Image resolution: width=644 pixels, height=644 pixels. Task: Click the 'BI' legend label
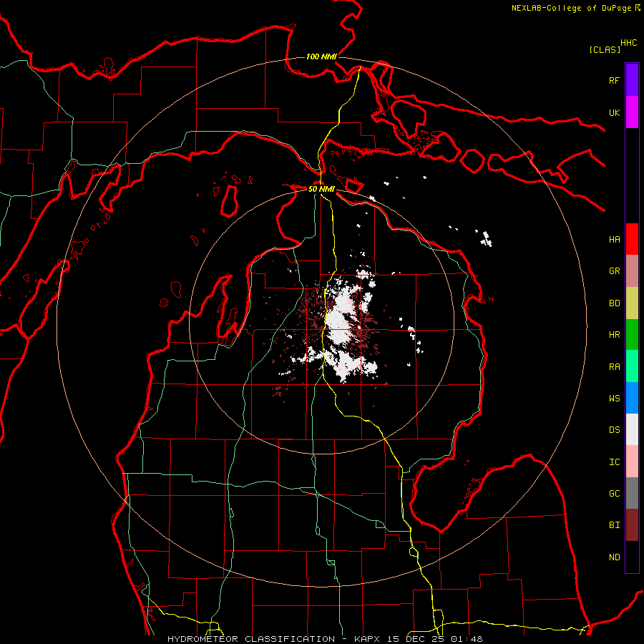point(614,525)
